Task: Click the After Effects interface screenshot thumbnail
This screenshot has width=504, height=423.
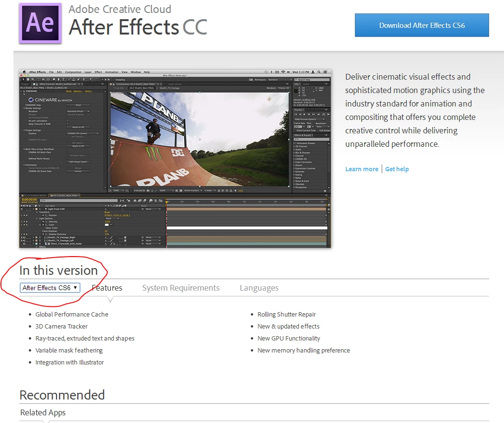Action: click(x=175, y=159)
